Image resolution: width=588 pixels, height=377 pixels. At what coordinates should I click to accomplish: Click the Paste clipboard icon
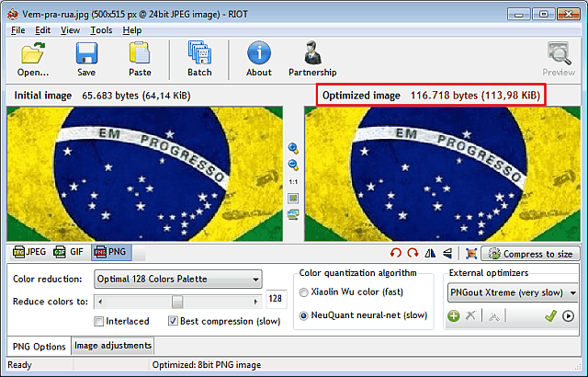coord(140,59)
